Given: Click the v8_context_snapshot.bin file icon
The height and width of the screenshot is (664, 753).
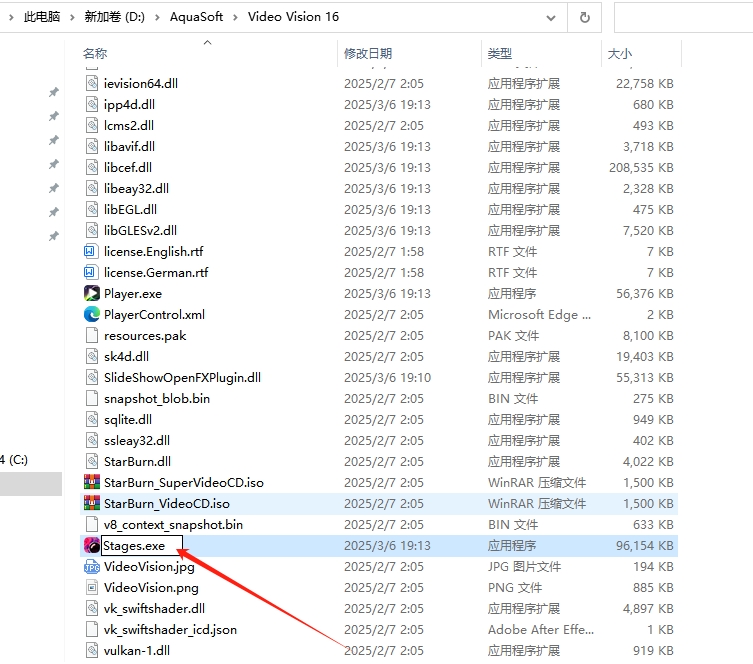Looking at the screenshot, I should click(92, 525).
